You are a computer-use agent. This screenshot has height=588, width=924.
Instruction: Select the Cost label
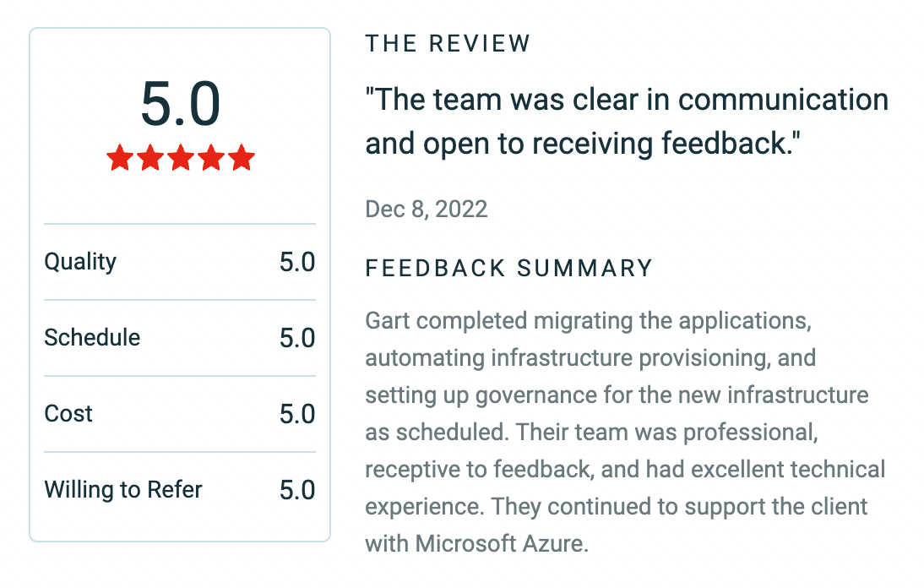tap(68, 414)
